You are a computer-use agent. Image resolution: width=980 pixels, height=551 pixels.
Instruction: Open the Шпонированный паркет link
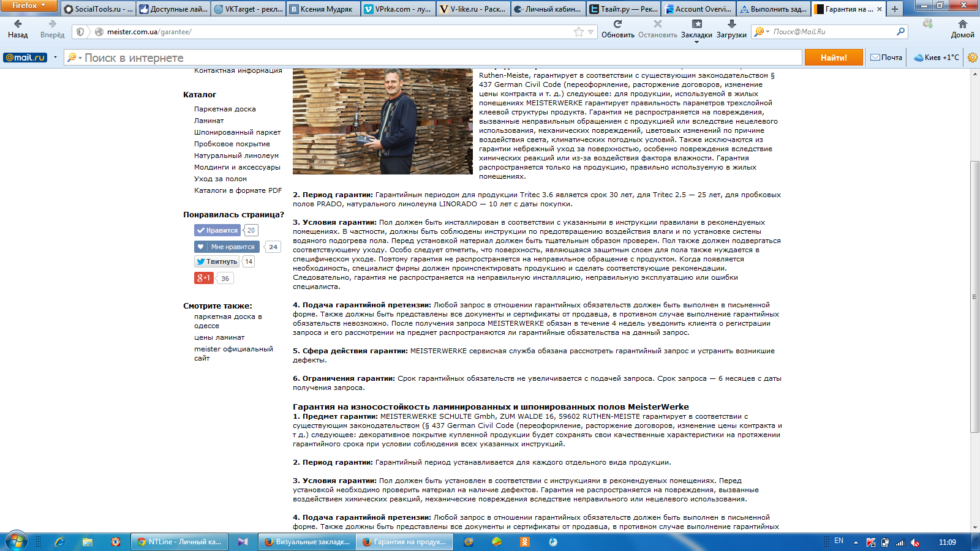237,132
